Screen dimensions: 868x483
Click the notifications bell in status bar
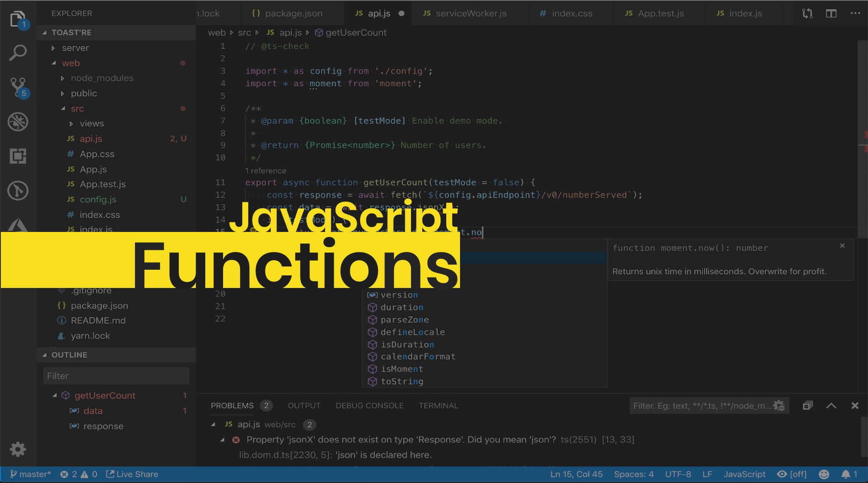(x=846, y=474)
